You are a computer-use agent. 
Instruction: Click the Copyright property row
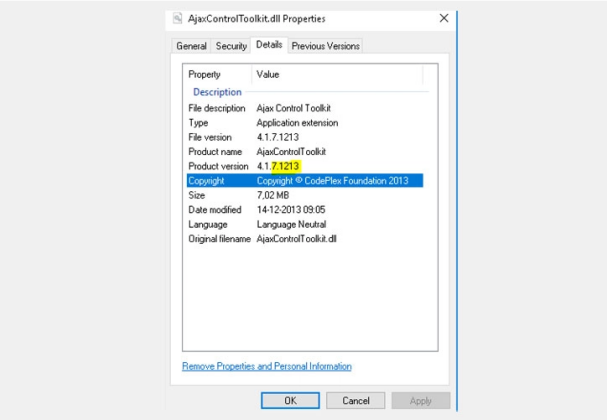click(206, 181)
